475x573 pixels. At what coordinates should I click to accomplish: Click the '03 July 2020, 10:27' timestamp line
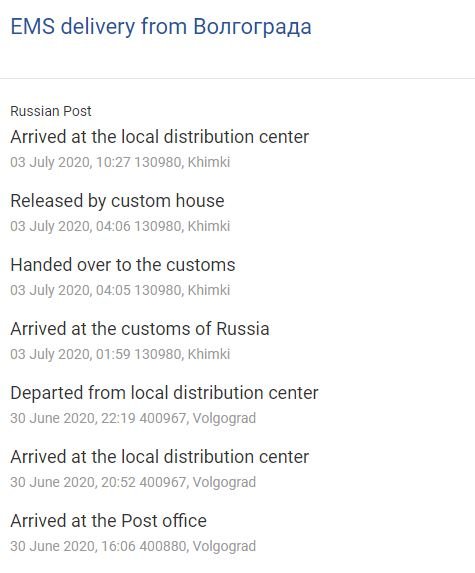click(x=120, y=162)
